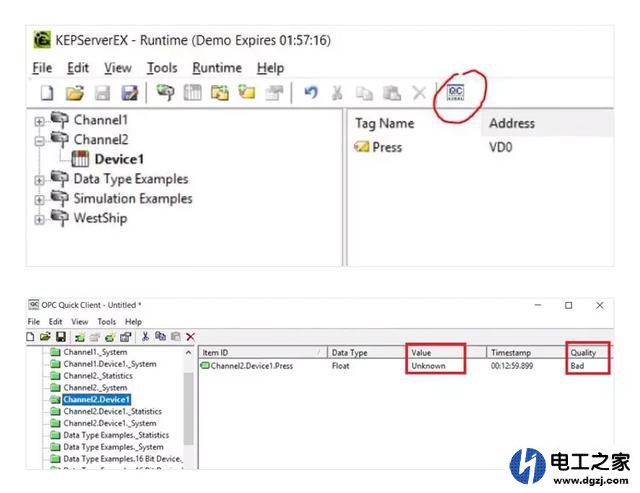Expand the WestShip tree node
Image resolution: width=640 pixels, height=493 pixels.
[x=39, y=220]
